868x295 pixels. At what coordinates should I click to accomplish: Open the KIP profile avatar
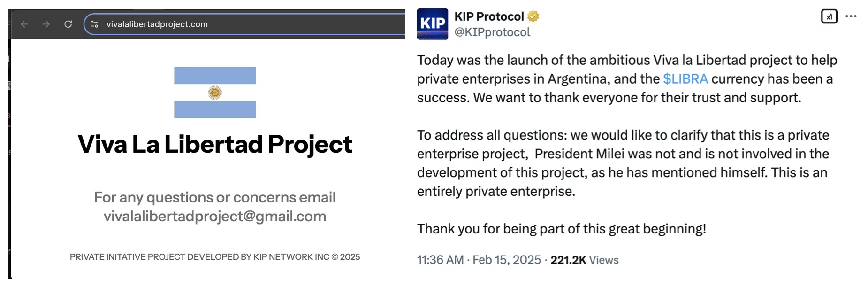tap(432, 24)
